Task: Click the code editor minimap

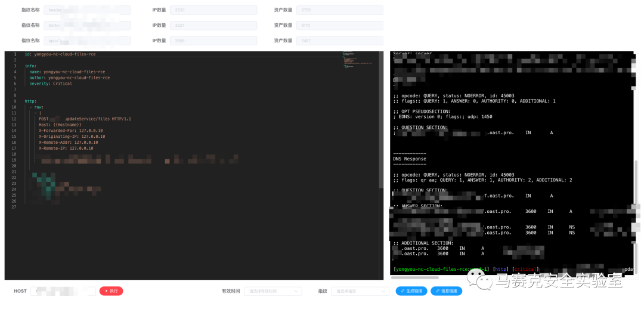Action: click(x=357, y=60)
